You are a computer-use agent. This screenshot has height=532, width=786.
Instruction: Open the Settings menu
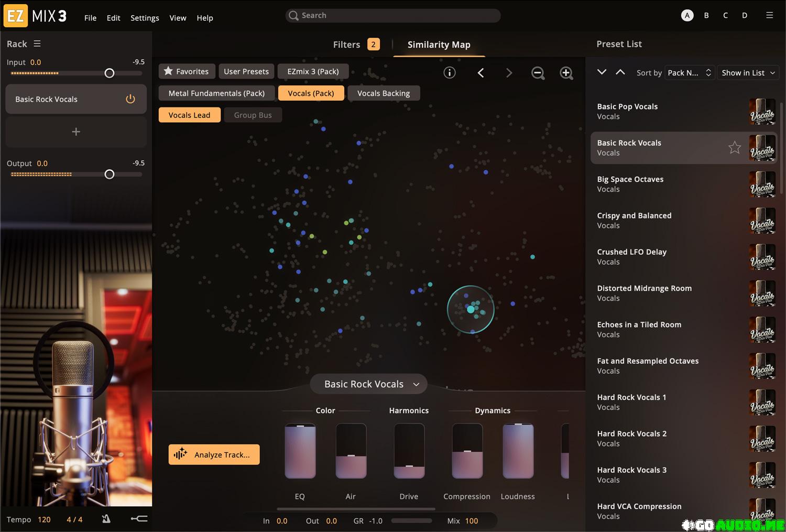145,18
